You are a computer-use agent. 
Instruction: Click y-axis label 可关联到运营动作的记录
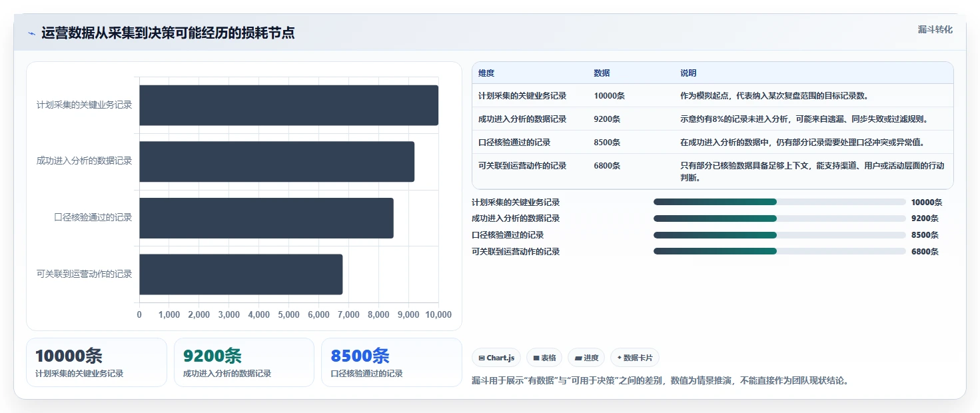84,274
